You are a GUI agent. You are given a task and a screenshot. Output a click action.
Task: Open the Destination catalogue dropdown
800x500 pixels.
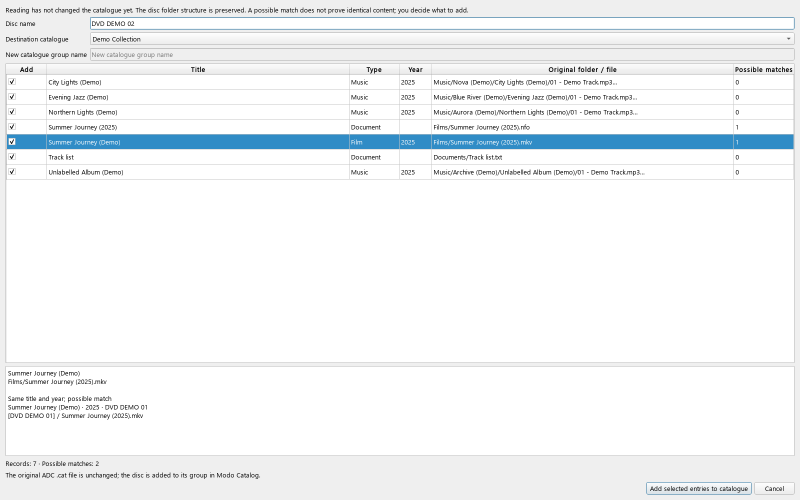point(442,39)
